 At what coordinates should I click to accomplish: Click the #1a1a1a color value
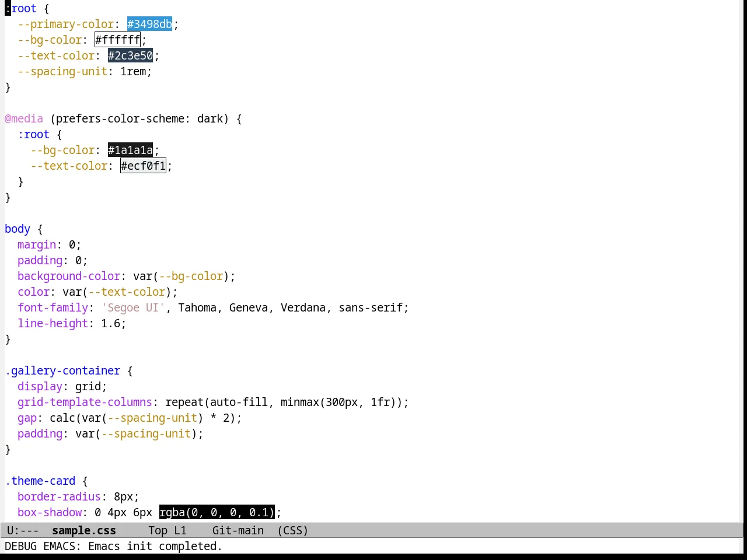coord(130,150)
